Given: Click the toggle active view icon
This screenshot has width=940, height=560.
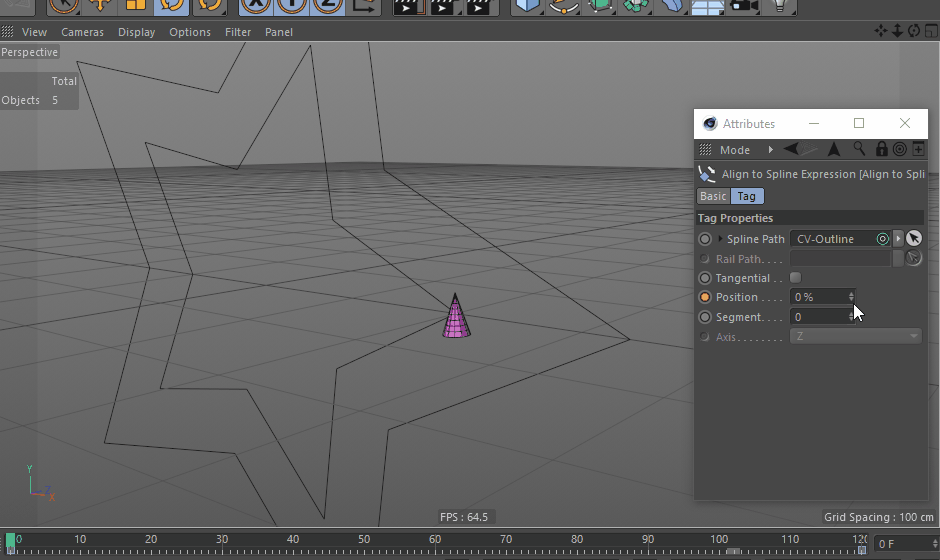Looking at the screenshot, I should pos(930,31).
